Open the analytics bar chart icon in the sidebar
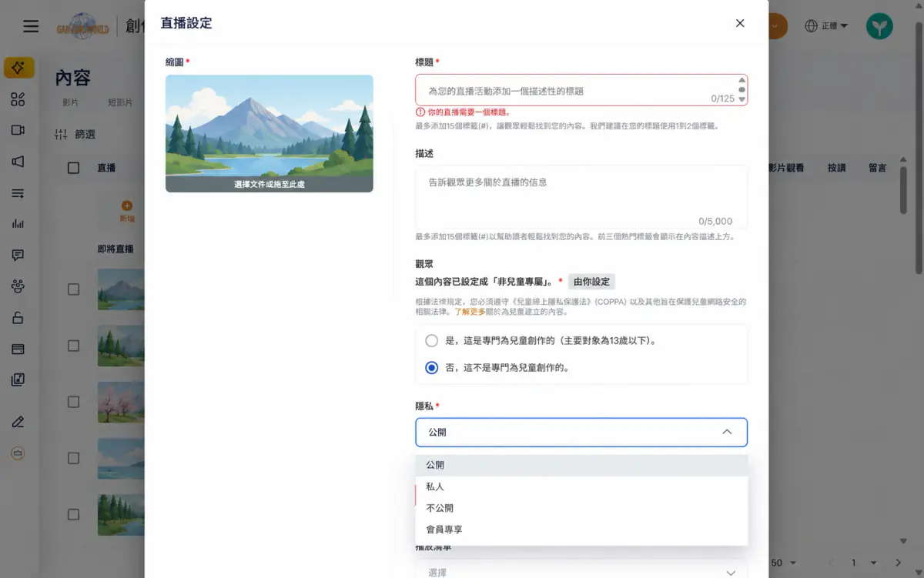 [18, 224]
